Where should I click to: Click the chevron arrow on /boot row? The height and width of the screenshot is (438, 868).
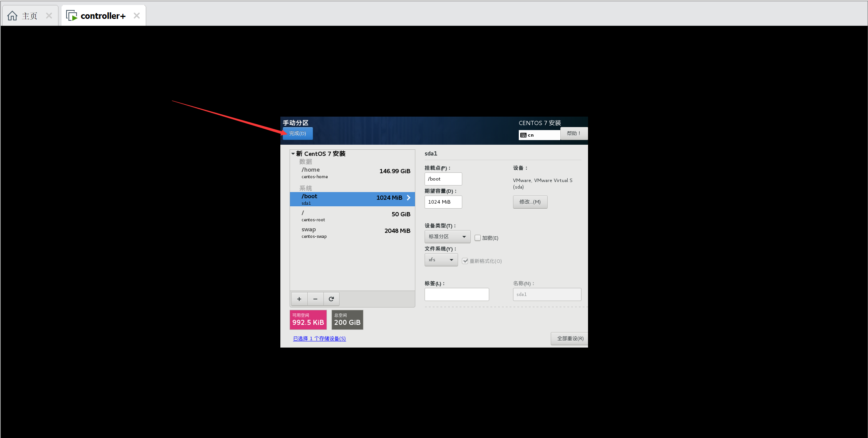tap(408, 197)
